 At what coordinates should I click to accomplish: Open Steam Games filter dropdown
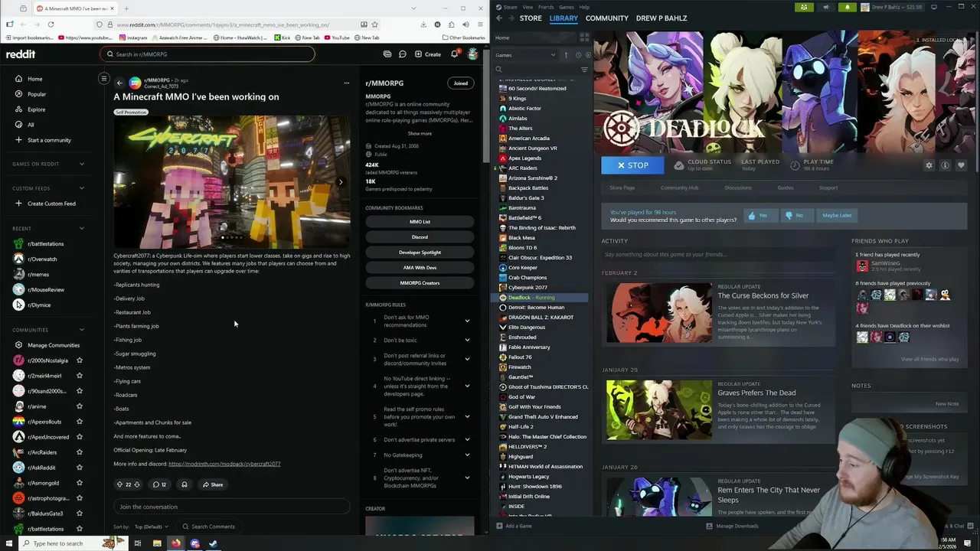pyautogui.click(x=526, y=55)
